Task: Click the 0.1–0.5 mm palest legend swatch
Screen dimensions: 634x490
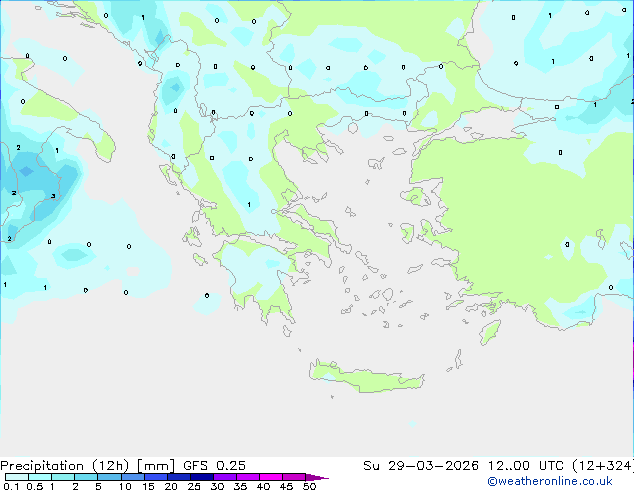Action: click(x=17, y=477)
